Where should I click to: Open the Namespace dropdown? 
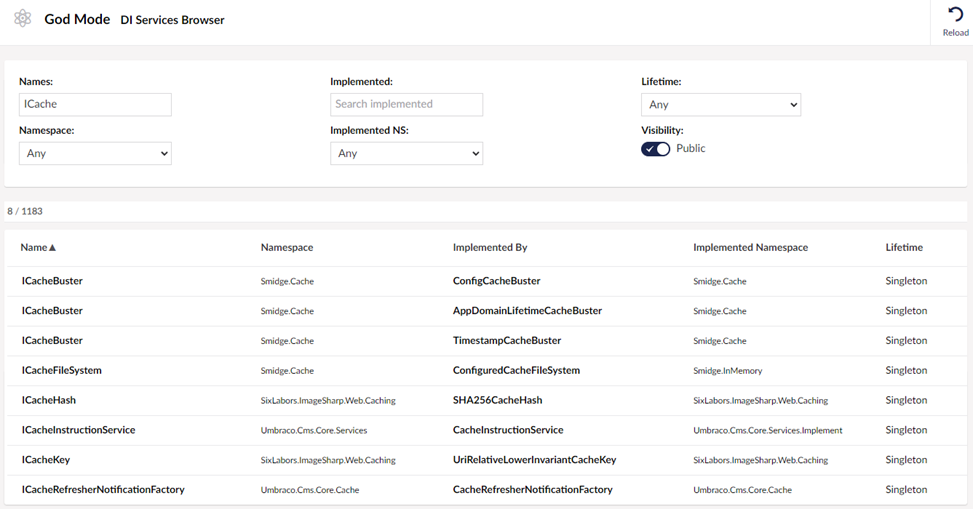[x=95, y=153]
